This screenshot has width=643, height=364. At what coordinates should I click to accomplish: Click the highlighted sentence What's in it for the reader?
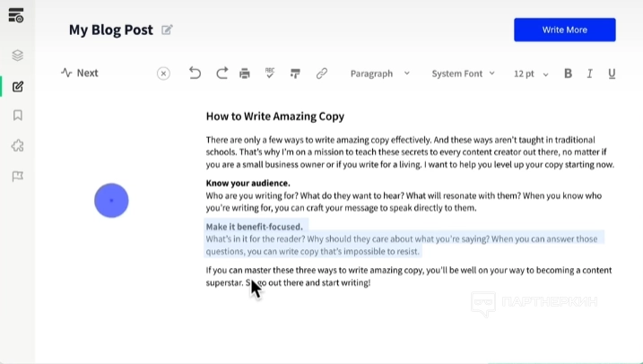pos(256,239)
